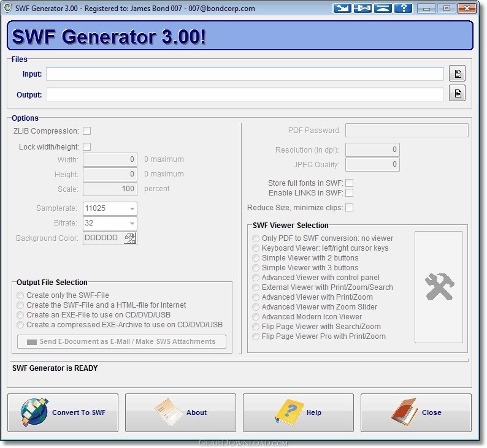Viewport: 487px width, 448px height.
Task: Select Create an EXE-File for CD/DVD/USB
Action: [x=93, y=315]
